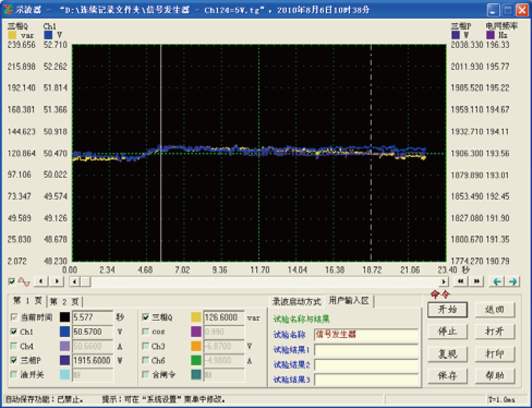Click the 开始 button

447,310
